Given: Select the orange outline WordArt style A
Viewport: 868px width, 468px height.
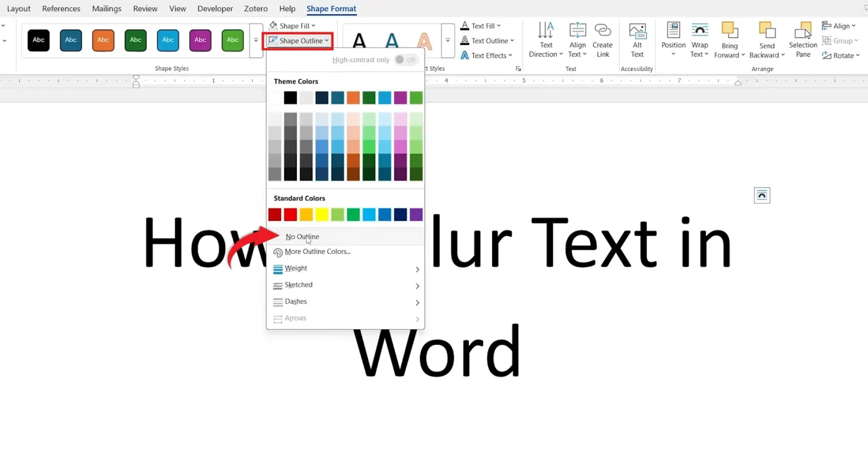Looking at the screenshot, I should point(424,41).
